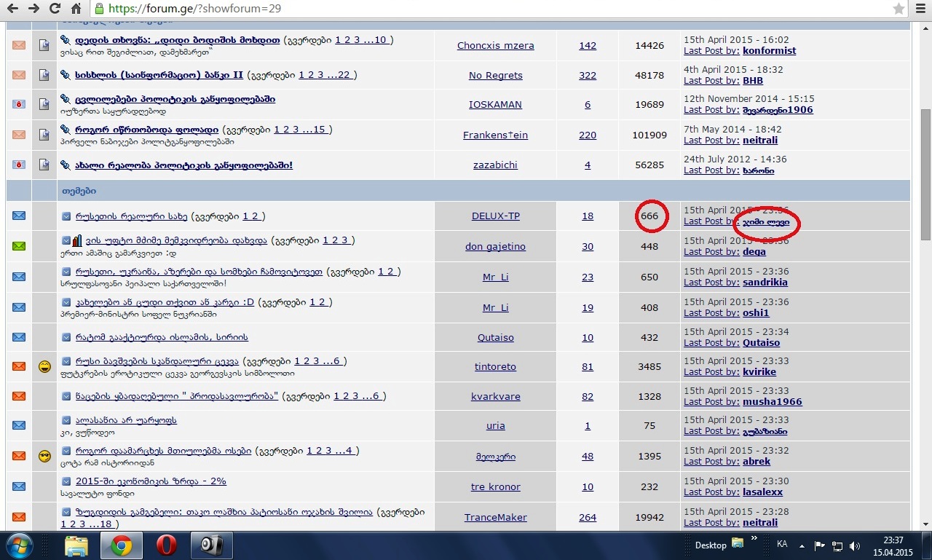Open last poster konformist's profile
The width and height of the screenshot is (932, 560).
point(769,51)
